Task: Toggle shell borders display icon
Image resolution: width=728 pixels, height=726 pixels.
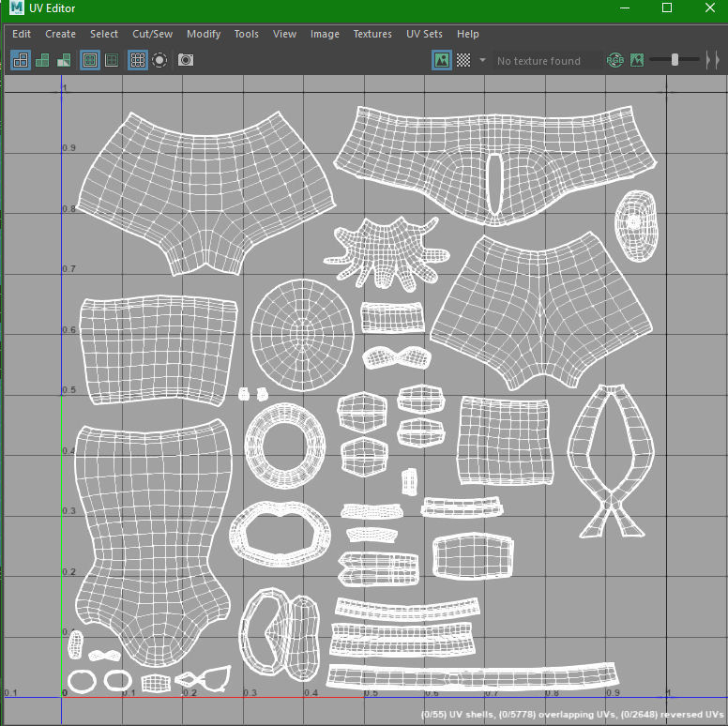Action: point(112,60)
